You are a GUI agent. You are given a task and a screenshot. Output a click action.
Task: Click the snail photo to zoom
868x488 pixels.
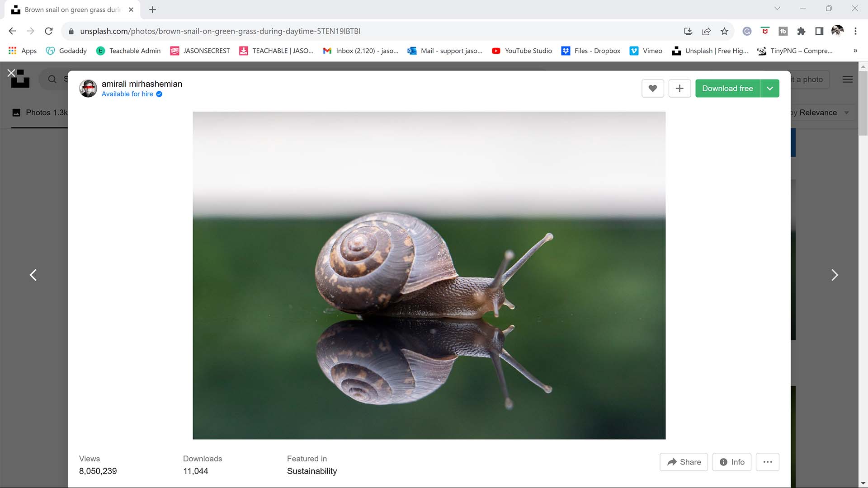(x=429, y=276)
